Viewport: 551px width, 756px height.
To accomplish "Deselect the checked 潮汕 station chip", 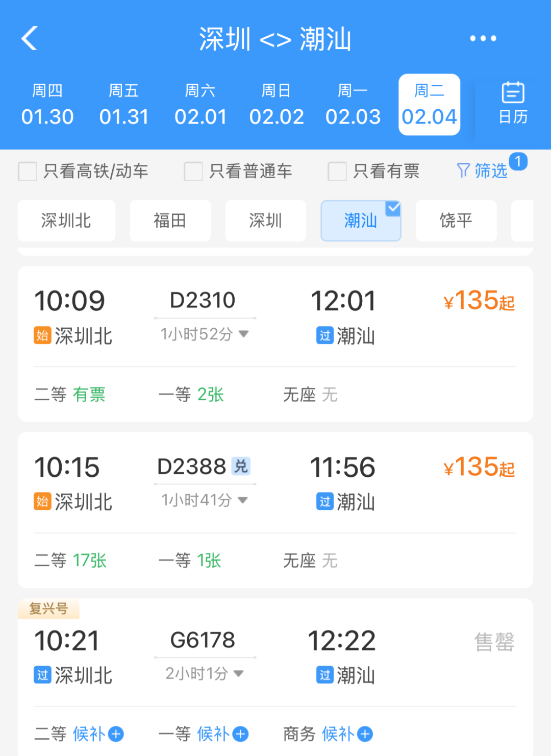I will tap(361, 221).
